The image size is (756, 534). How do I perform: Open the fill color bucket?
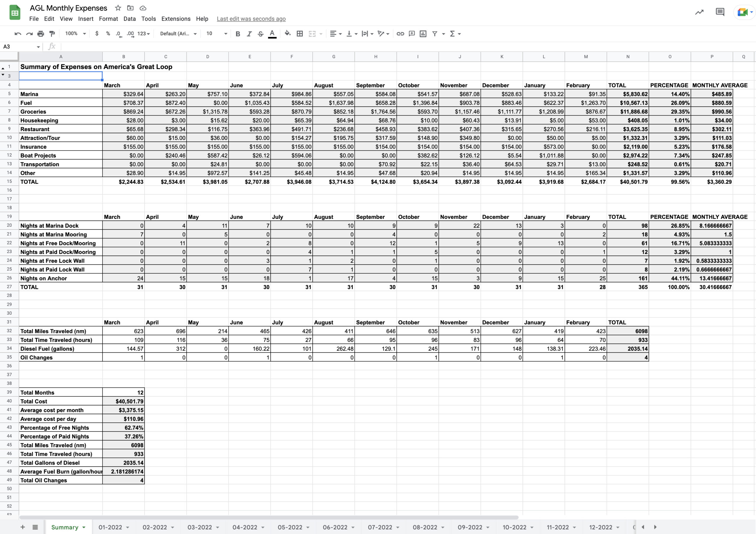287,33
